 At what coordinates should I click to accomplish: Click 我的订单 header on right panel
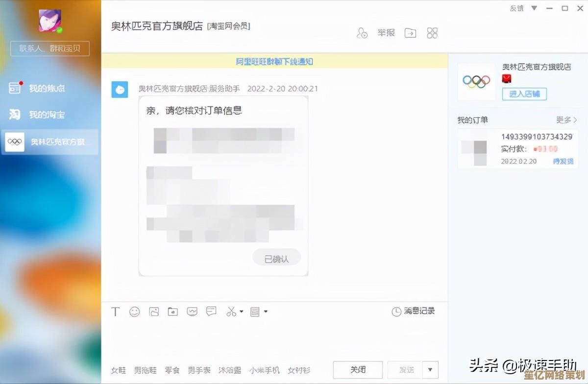pyautogui.click(x=473, y=120)
